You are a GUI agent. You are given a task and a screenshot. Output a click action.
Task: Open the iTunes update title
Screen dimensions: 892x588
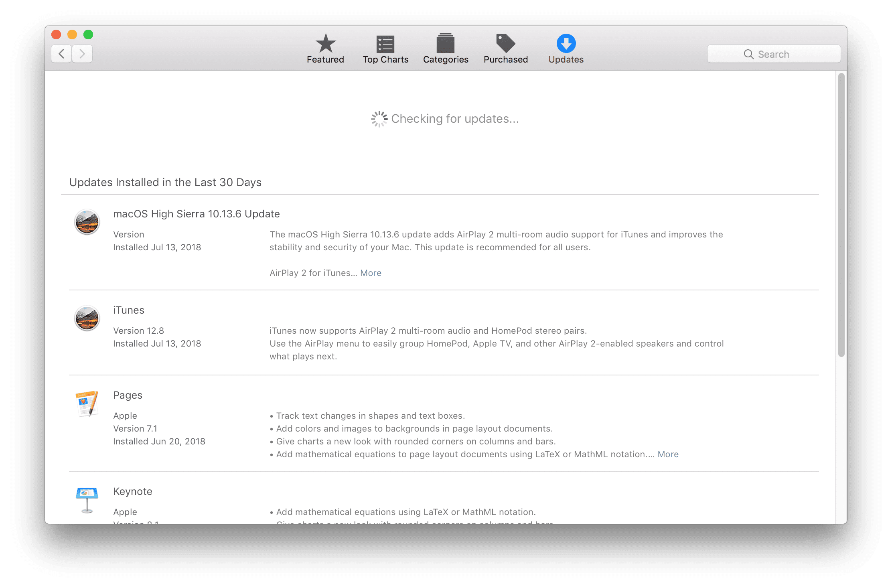coord(129,310)
